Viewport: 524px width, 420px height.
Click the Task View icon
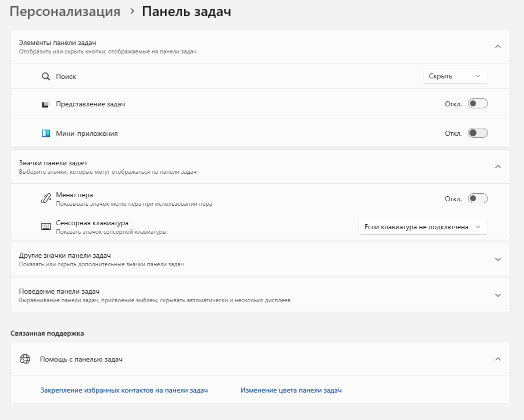pyautogui.click(x=46, y=104)
